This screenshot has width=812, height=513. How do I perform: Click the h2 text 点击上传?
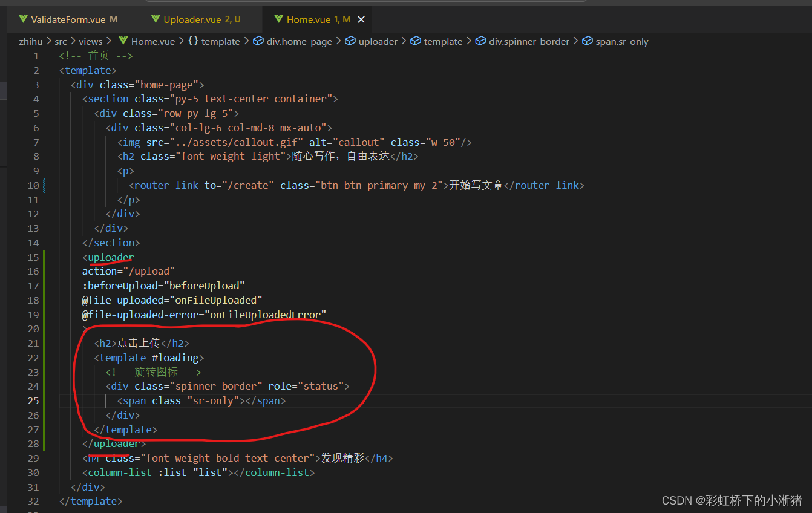coord(139,343)
